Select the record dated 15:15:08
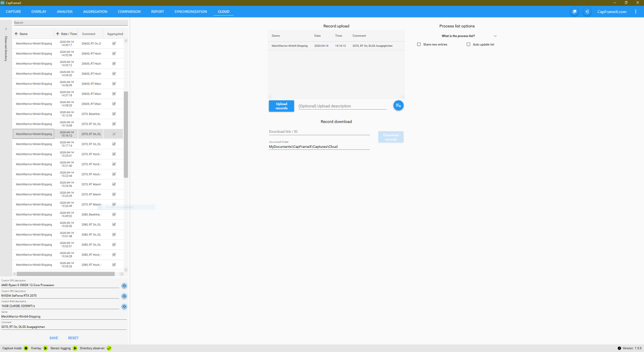The width and height of the screenshot is (644, 352). tap(68, 124)
